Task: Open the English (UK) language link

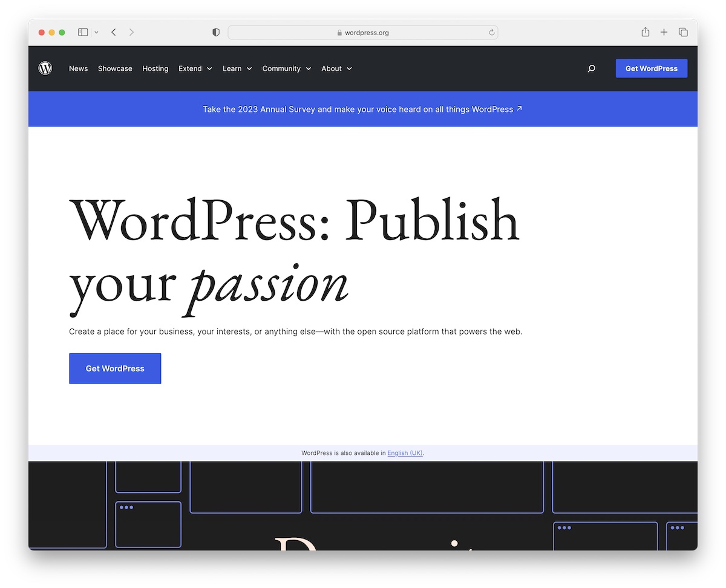Action: coord(405,452)
